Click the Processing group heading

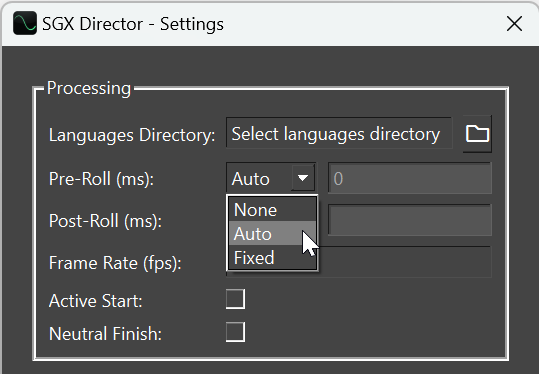tap(89, 88)
